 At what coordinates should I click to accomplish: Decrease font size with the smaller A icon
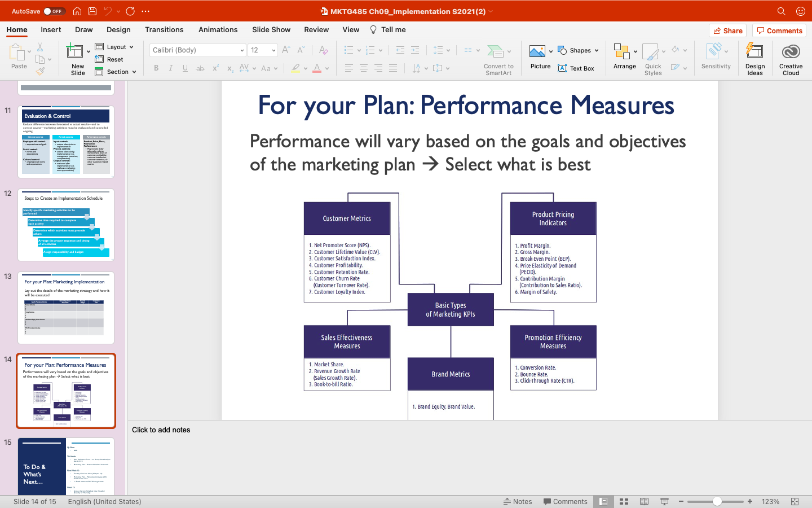click(x=301, y=50)
